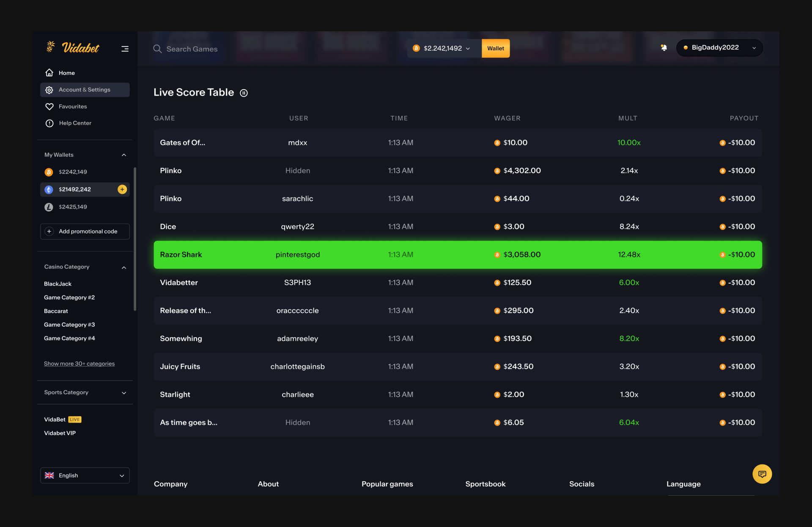This screenshot has height=527, width=812.
Task: Toggle the hamburger sidebar menu icon
Action: [125, 49]
